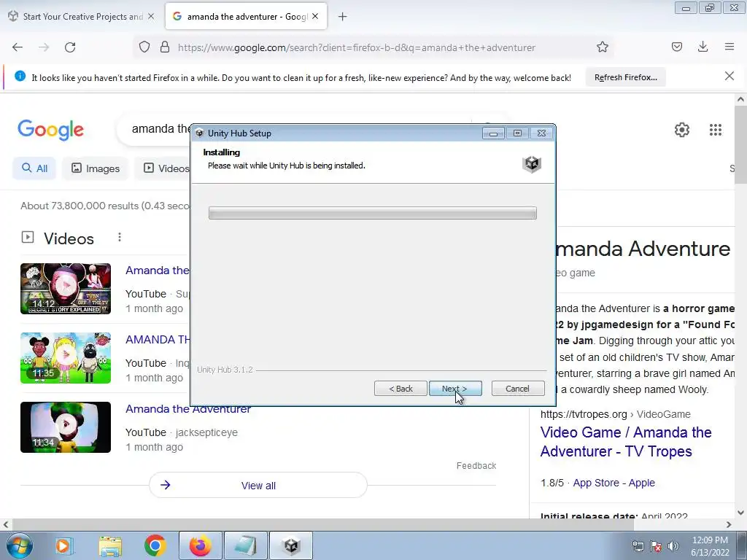747x560 pixels.
Task: Select the All search filter
Action: [x=34, y=168]
